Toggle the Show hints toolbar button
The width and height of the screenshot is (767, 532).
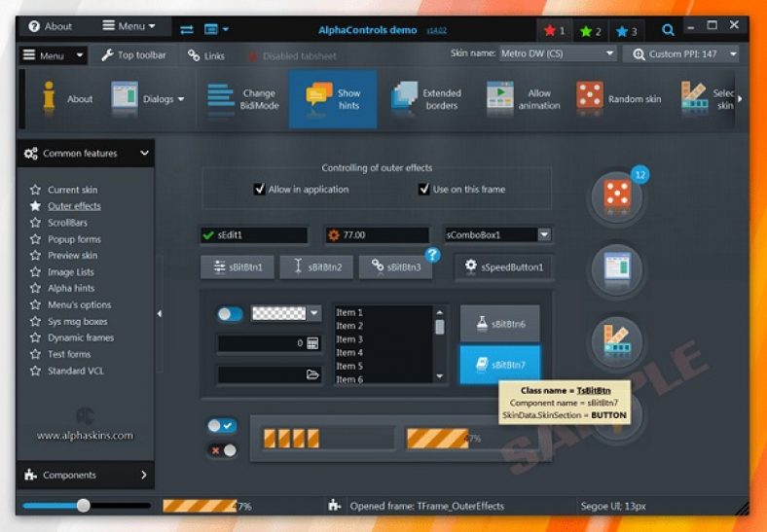pyautogui.click(x=333, y=99)
